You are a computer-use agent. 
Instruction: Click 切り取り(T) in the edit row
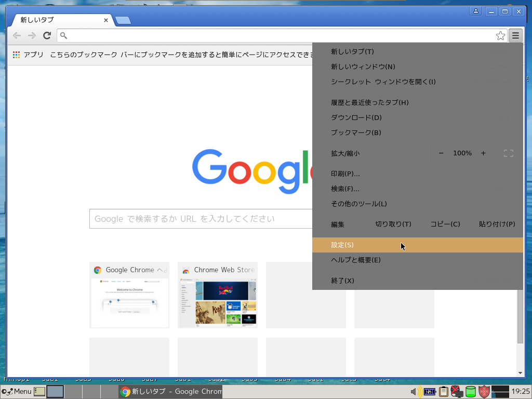(393, 224)
